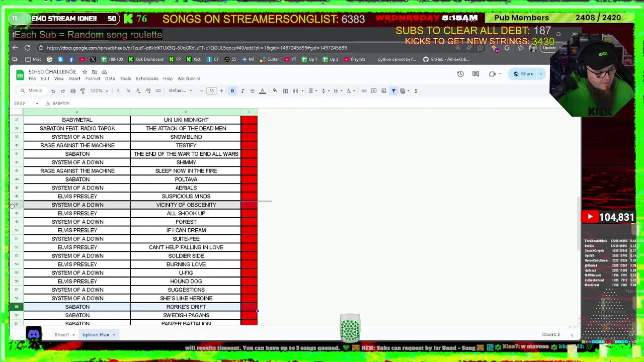Switch to the Upload Plan tab

[96, 335]
